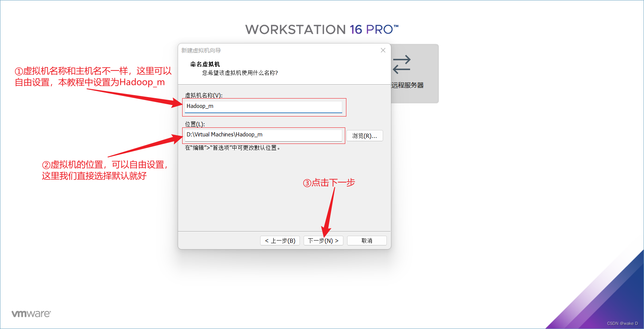The height and width of the screenshot is (329, 644).
Task: Click the 位置(L): label
Action: point(195,124)
